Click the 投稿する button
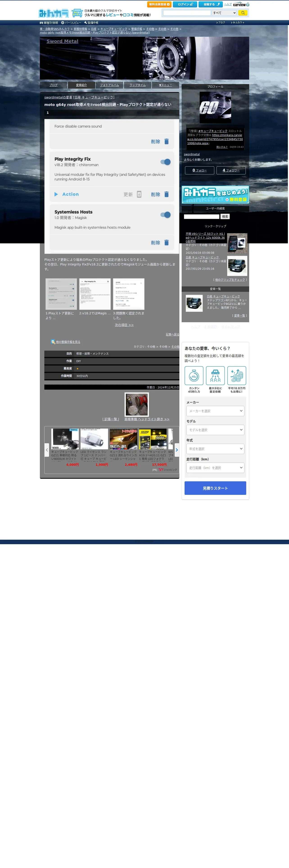Screen dimensions: 289x868 pos(210,4)
